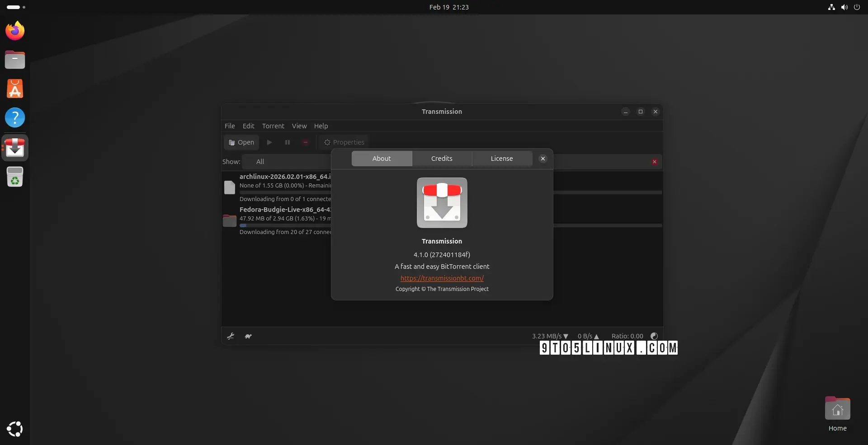This screenshot has width=868, height=445.
Task: Expand the Show All filter dropdown
Action: (286, 162)
